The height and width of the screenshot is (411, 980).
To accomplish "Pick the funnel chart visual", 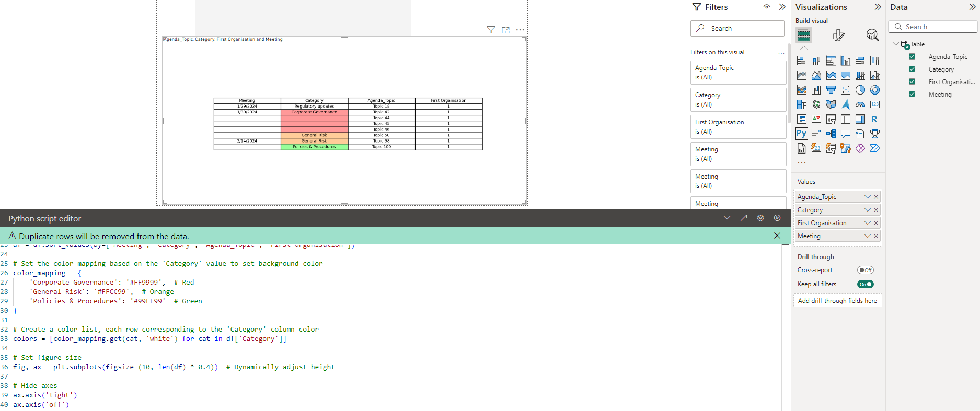I will (831, 90).
